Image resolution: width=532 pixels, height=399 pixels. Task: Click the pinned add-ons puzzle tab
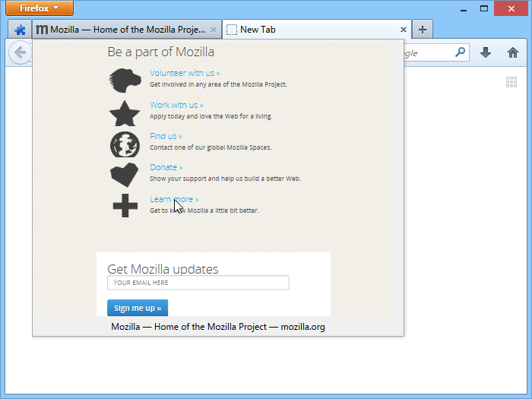[21, 30]
